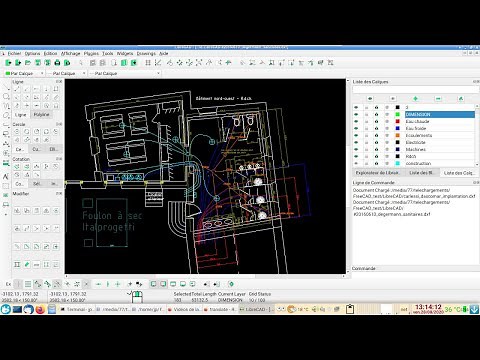Toggle visibility of Ecoulements layer
The width and height of the screenshot is (480, 360).
click(x=356, y=135)
